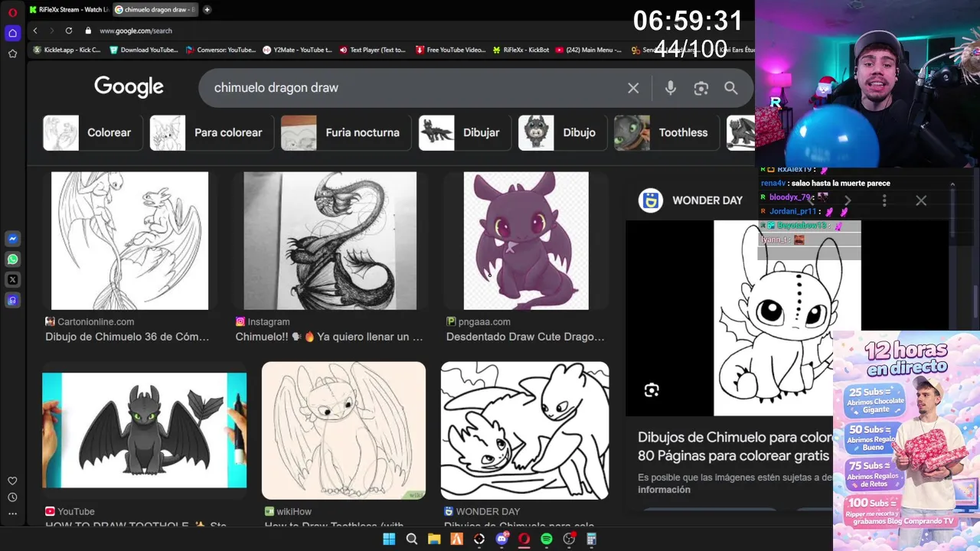Image resolution: width=980 pixels, height=551 pixels.
Task: Open Y2Mate YouTube bookmark
Action: (297, 50)
